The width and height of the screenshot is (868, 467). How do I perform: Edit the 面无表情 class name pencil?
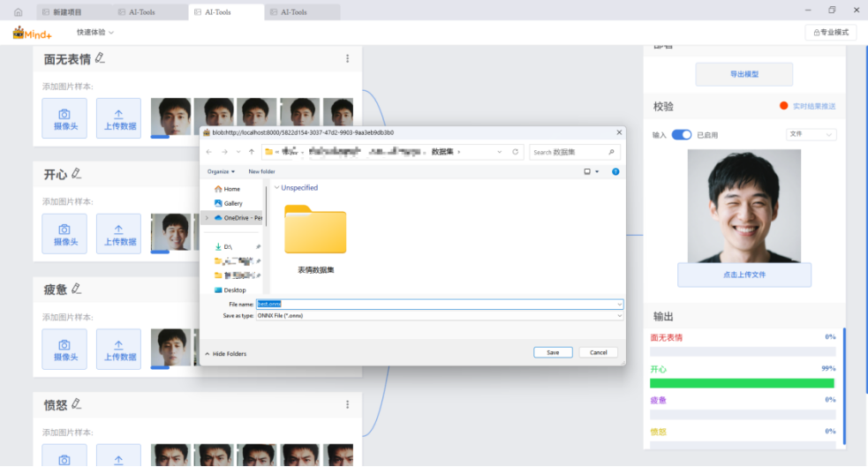(100, 58)
